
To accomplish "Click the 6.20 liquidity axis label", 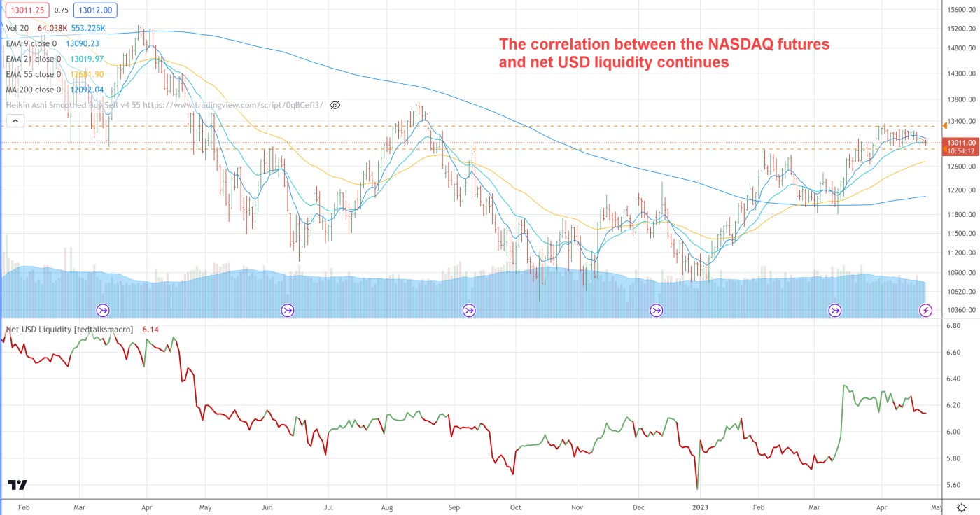I will click(x=953, y=406).
